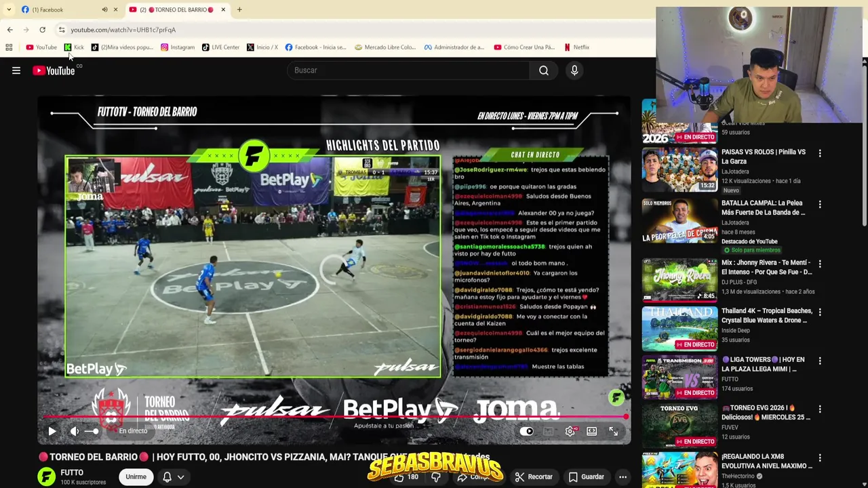Open the Cómo Crear Una Pá... bookmark
Image resolution: width=868 pixels, height=488 pixels.
click(x=524, y=47)
